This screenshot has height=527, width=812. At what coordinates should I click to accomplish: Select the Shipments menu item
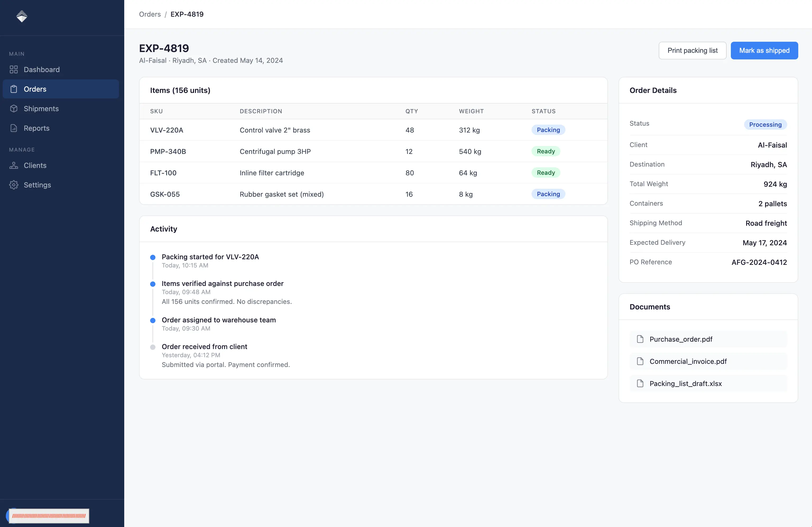61,109
